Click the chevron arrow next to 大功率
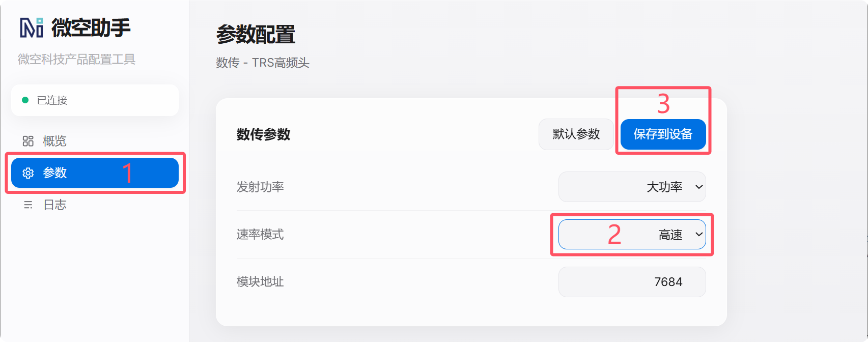This screenshot has width=868, height=342. point(699,187)
